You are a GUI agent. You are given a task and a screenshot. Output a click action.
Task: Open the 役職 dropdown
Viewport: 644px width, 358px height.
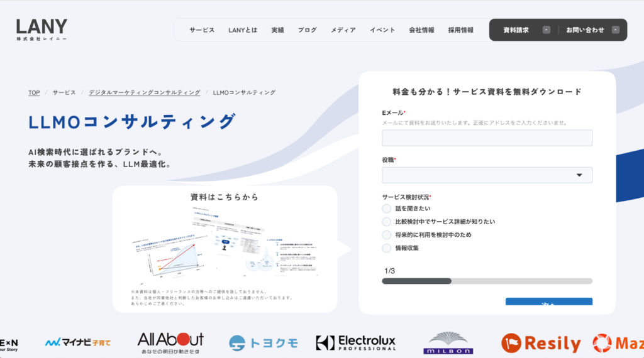click(487, 175)
